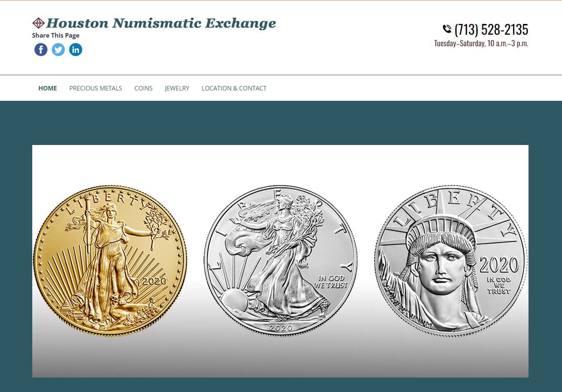Click the diamond logo icon beside site title

[x=38, y=23]
